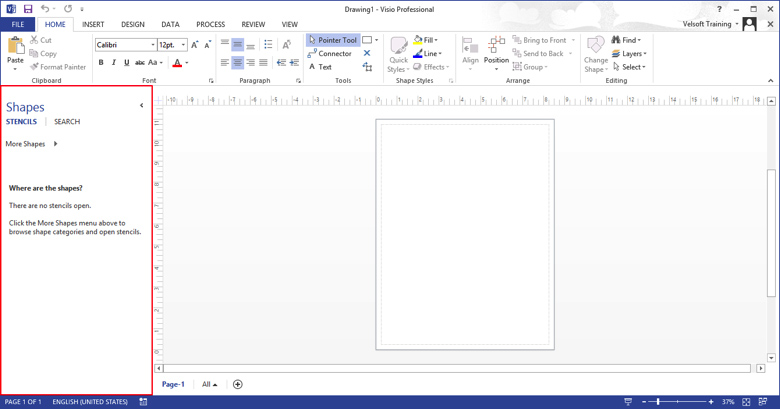Add a new page with plus icon
Viewport: 780px width, 409px height.
[237, 384]
